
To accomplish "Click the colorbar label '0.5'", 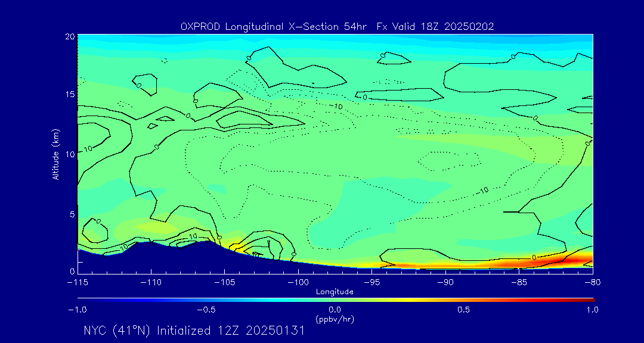I will tap(464, 310).
